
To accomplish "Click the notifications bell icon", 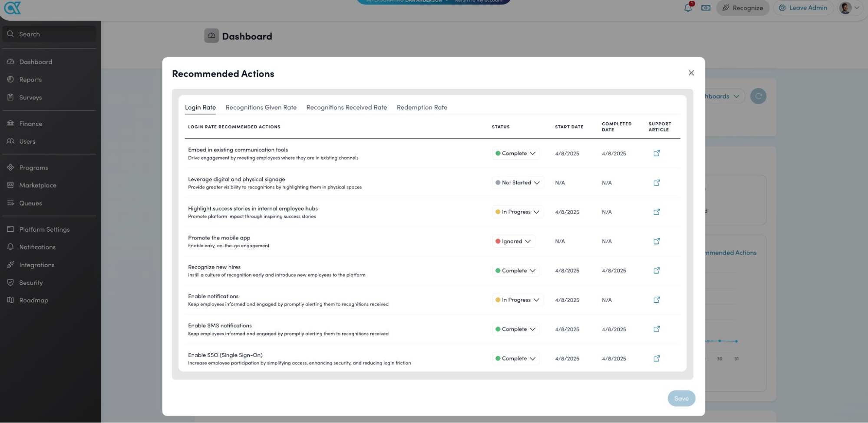I will coord(688,8).
